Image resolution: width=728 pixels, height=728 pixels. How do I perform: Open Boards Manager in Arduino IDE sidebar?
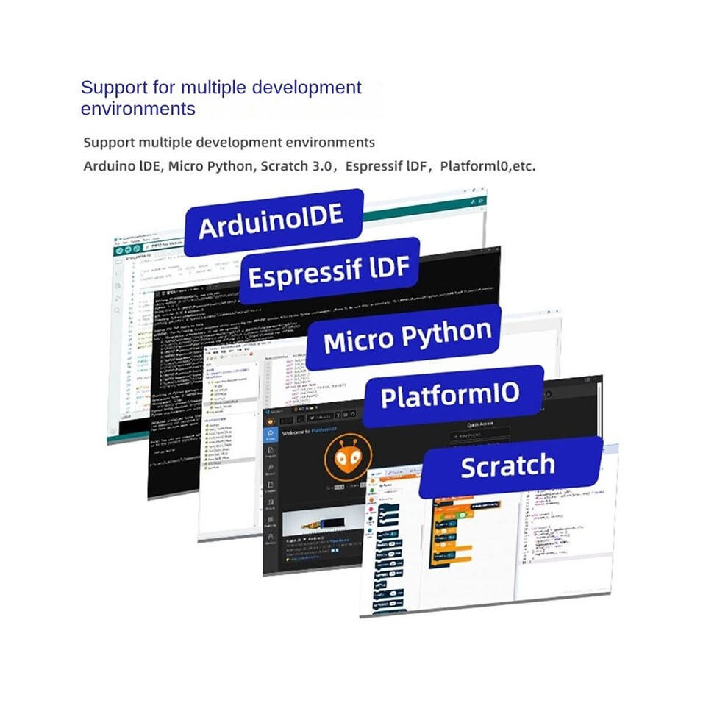click(118, 274)
